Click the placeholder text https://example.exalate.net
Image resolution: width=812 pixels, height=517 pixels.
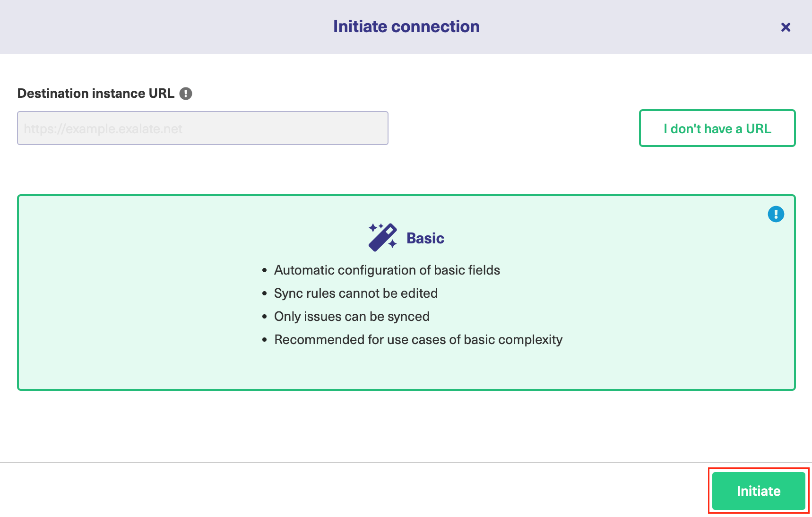[x=103, y=129]
